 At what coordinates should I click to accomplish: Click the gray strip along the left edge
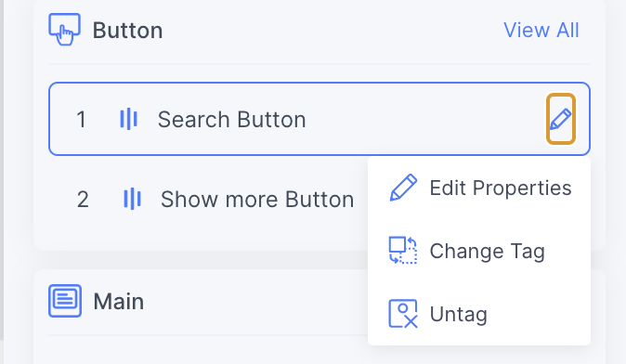pos(2,170)
